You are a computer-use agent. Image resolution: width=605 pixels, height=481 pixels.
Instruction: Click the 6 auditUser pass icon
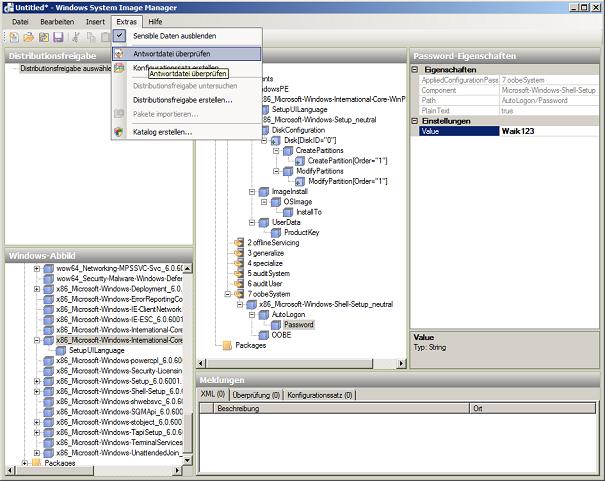239,284
